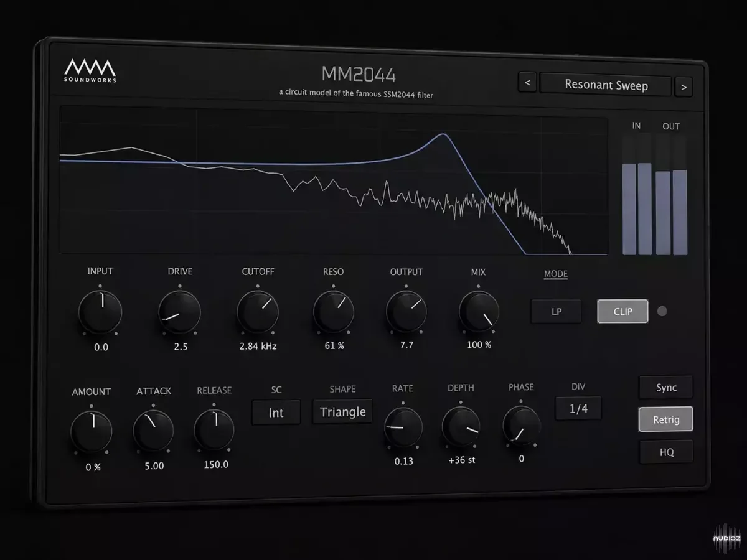Click the LFO DEPTH knob
The height and width of the screenshot is (560, 747).
pos(461,426)
